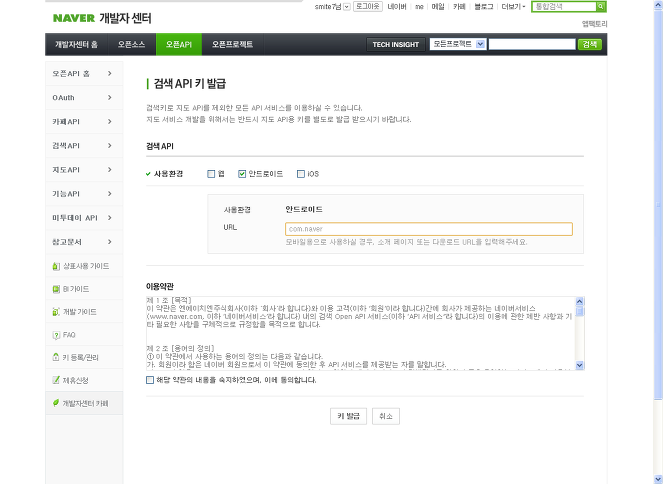Click the 로그아웃 button

click(x=367, y=6)
